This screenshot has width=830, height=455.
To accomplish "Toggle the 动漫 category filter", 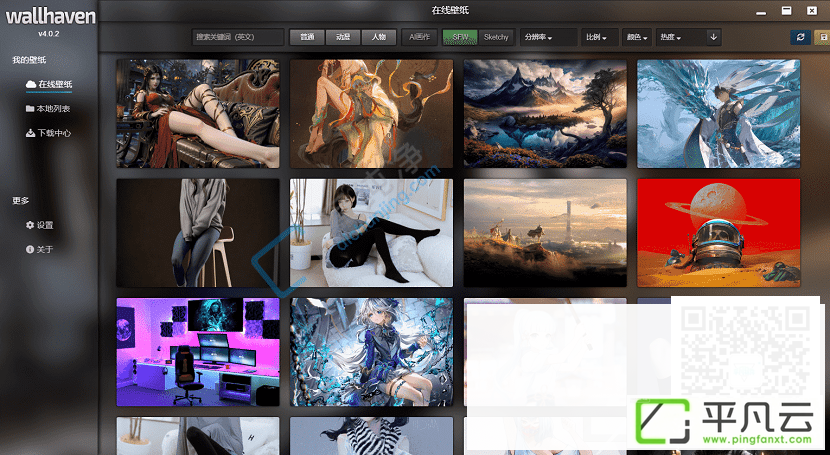I will coord(343,37).
